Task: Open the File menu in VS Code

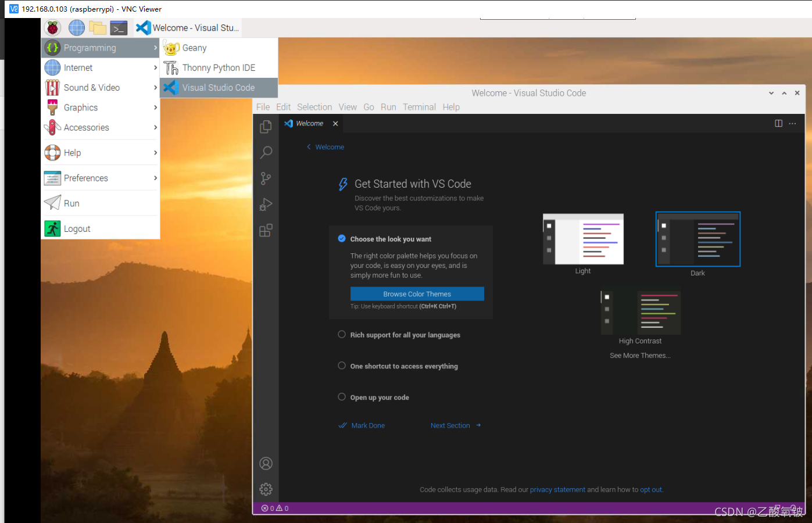Action: click(263, 107)
